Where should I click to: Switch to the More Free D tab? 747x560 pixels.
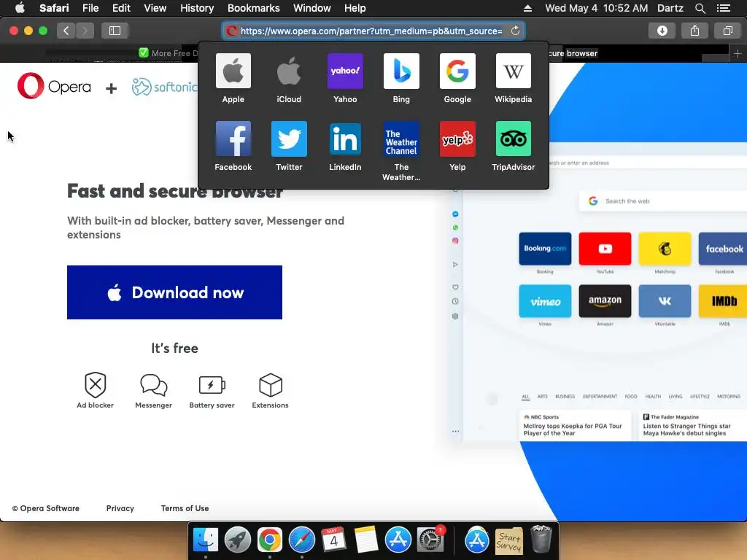coord(169,53)
